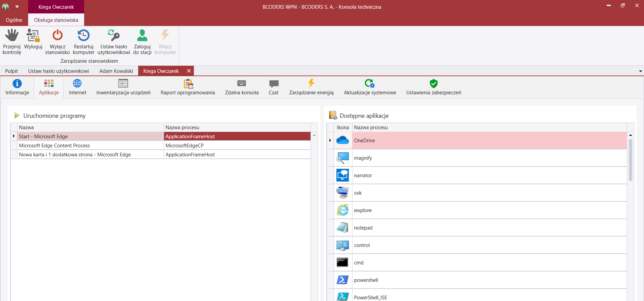Switch to the Adam Kowalski tab
Screen dimensions: 644x301
(x=116, y=71)
